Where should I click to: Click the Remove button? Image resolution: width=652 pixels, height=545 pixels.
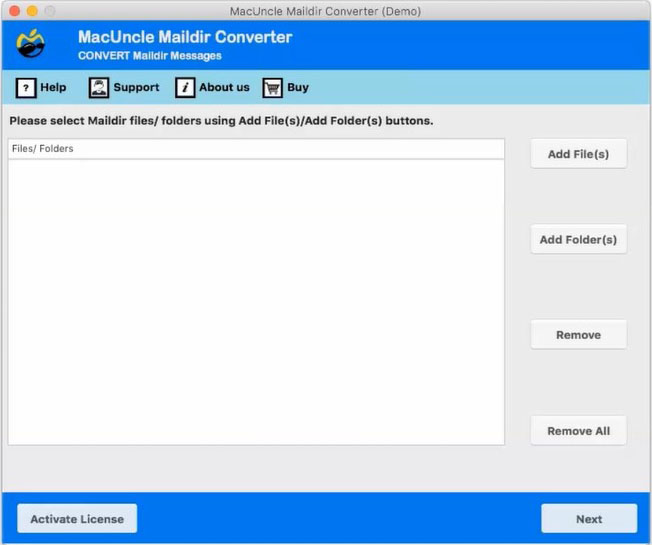pos(578,335)
